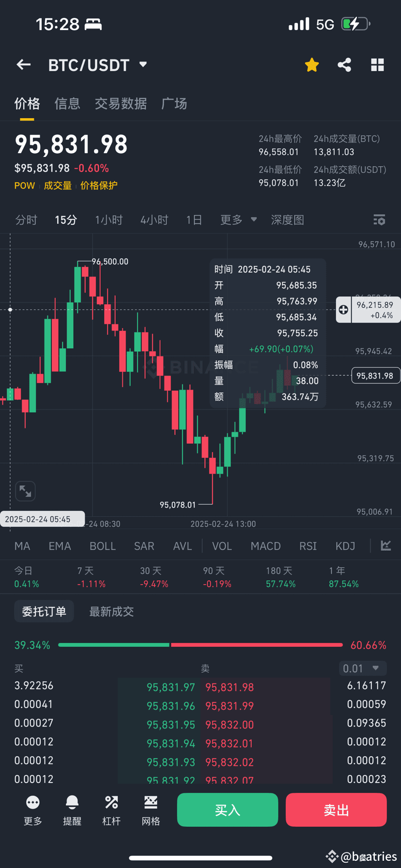Tap the POW tag link
401x868 pixels.
pyautogui.click(x=25, y=186)
